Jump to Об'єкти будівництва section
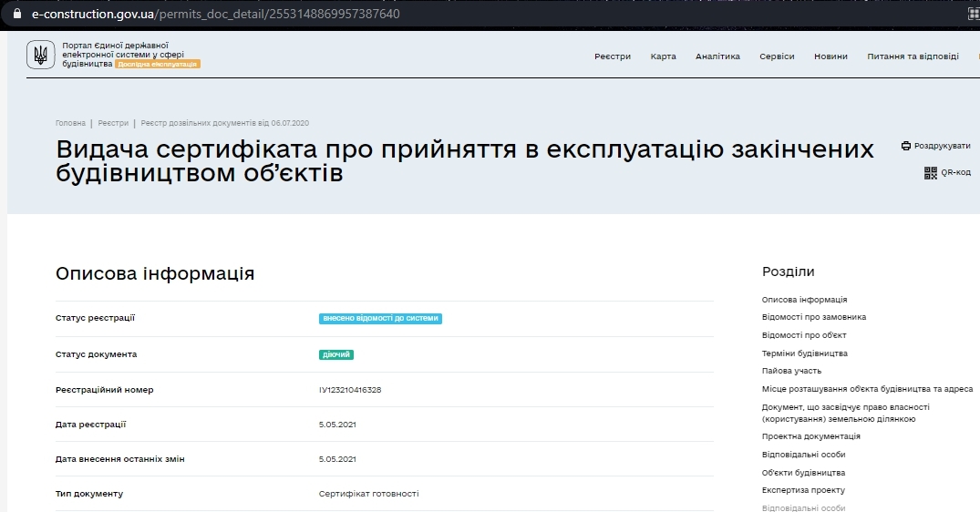 [803, 473]
